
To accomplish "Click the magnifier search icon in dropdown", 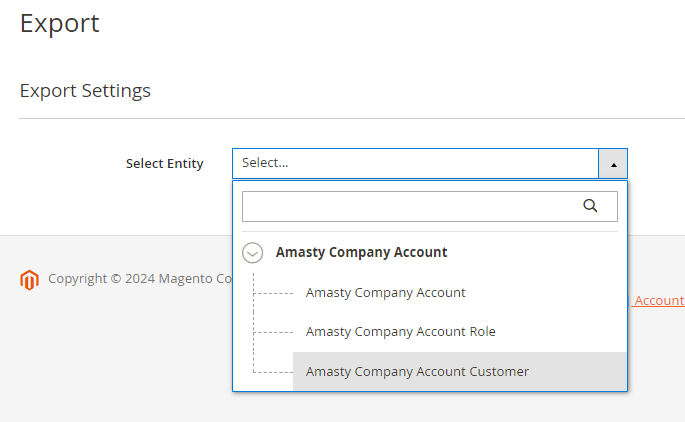I will click(590, 206).
